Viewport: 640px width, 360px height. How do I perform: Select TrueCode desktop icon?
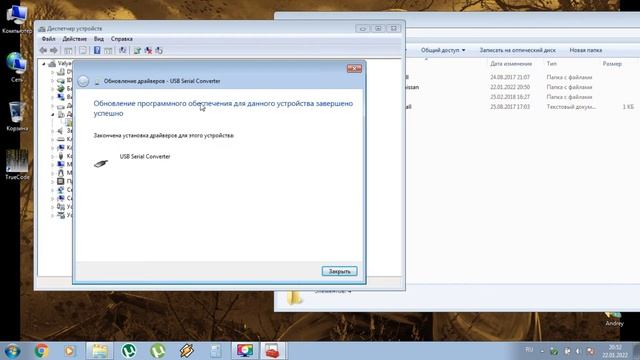point(17,164)
